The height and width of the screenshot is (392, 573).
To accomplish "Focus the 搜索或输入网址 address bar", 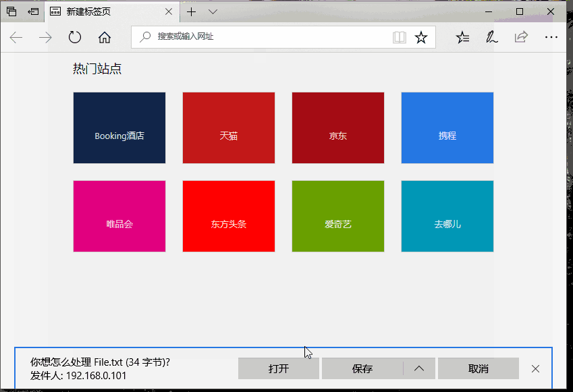I will point(283,37).
